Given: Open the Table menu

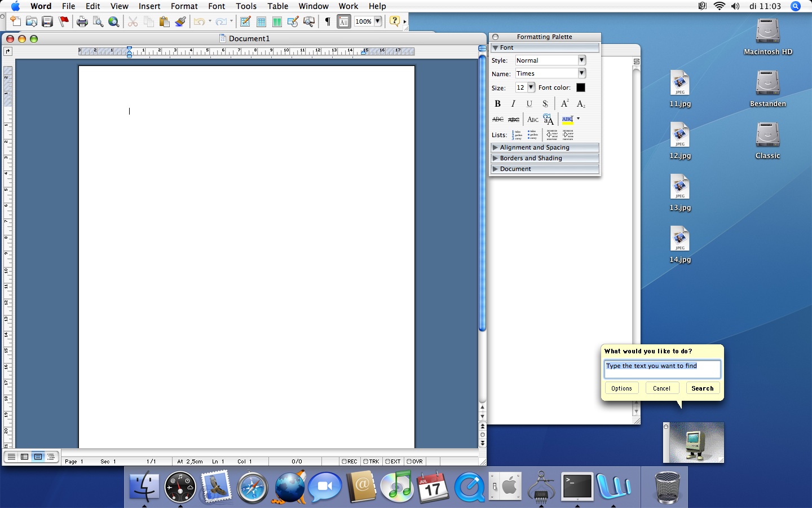Looking at the screenshot, I should click(277, 6).
